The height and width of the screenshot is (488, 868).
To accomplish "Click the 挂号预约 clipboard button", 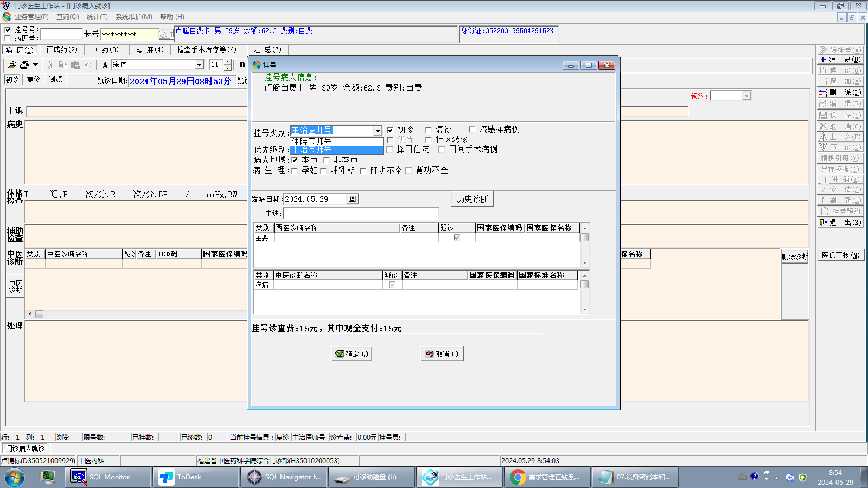I will (x=840, y=211).
